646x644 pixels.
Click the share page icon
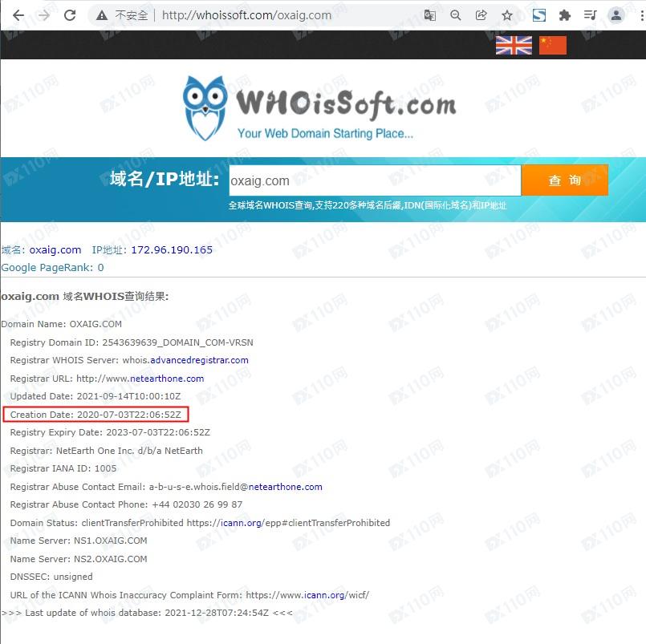(x=481, y=16)
